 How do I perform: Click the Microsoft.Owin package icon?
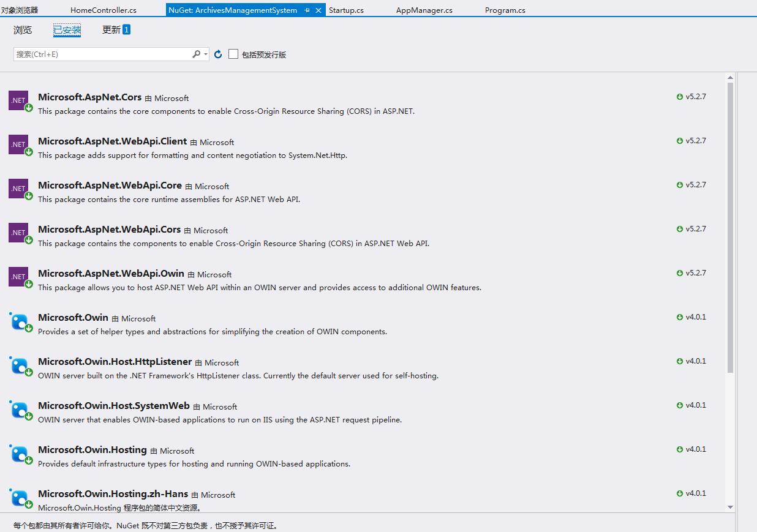coord(20,321)
